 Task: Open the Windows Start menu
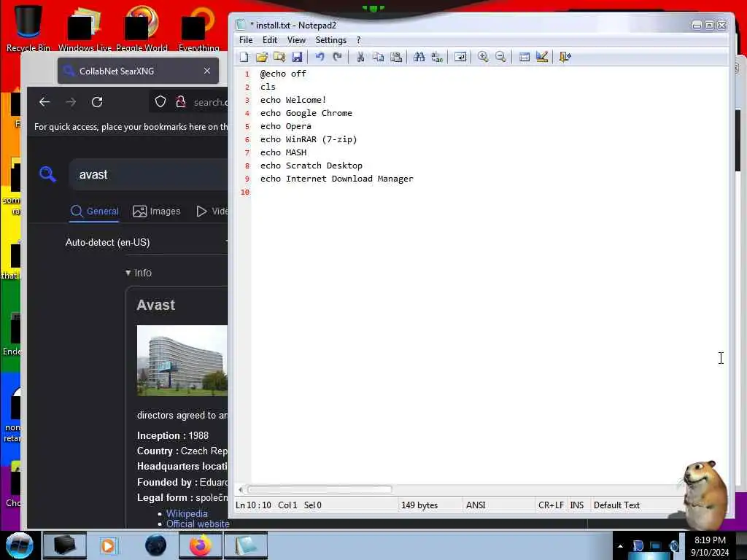coord(20,545)
